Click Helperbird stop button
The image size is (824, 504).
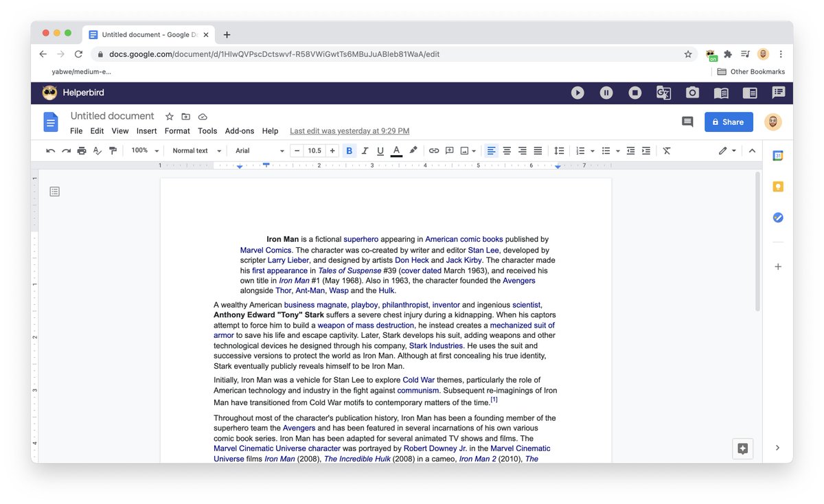(635, 93)
